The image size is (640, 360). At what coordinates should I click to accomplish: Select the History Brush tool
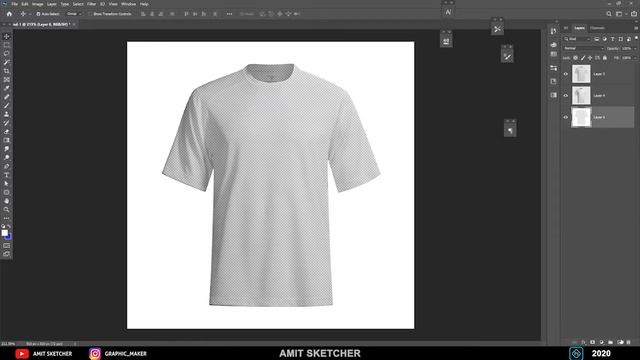click(x=7, y=123)
